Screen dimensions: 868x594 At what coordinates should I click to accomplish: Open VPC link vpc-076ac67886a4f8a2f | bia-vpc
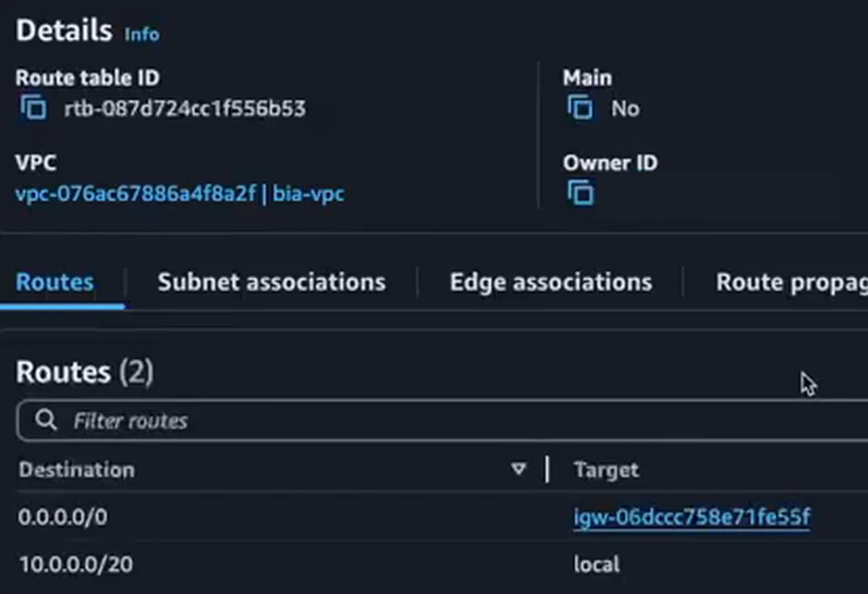pos(179,194)
